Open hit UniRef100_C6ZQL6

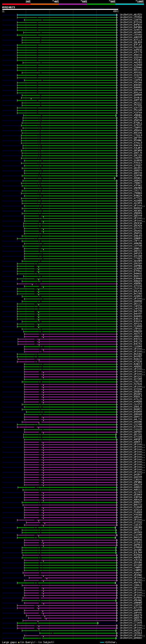tap(131, 633)
